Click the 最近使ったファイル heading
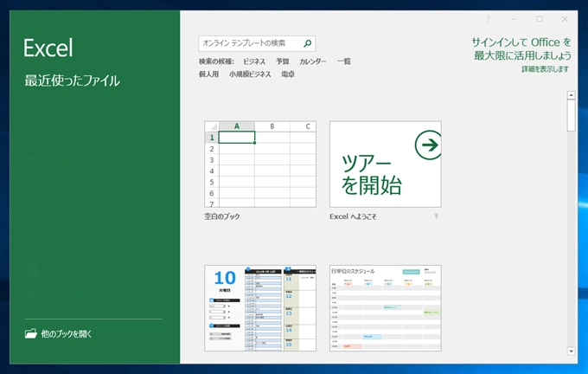The height and width of the screenshot is (374, 588). coord(72,81)
